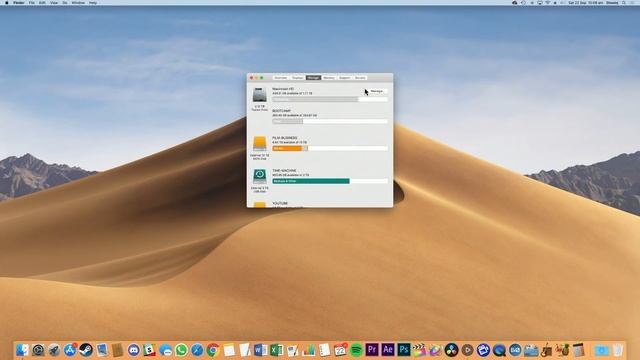Image resolution: width=640 pixels, height=360 pixels.
Task: Open the Trash in the Dock
Action: tap(618, 350)
